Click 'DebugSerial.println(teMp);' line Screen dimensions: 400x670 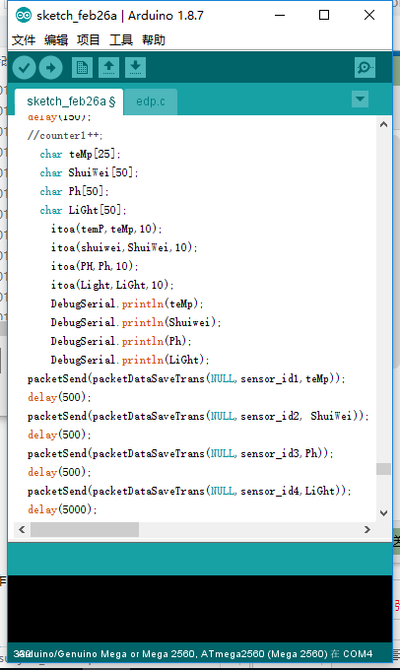click(x=127, y=304)
